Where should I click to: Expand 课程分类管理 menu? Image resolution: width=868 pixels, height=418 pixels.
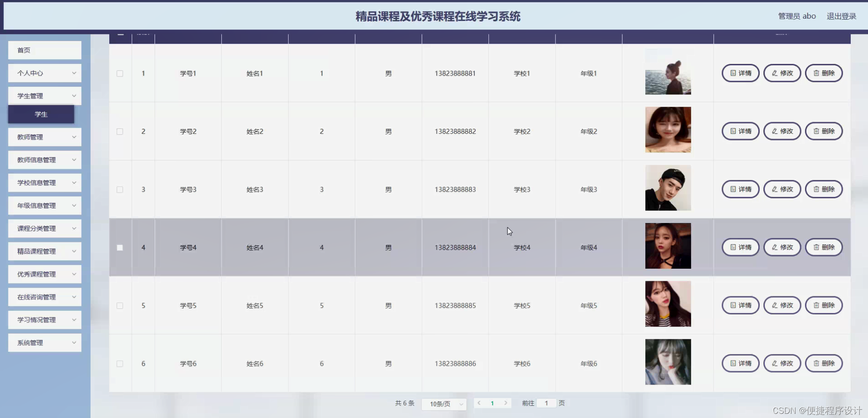click(x=45, y=229)
